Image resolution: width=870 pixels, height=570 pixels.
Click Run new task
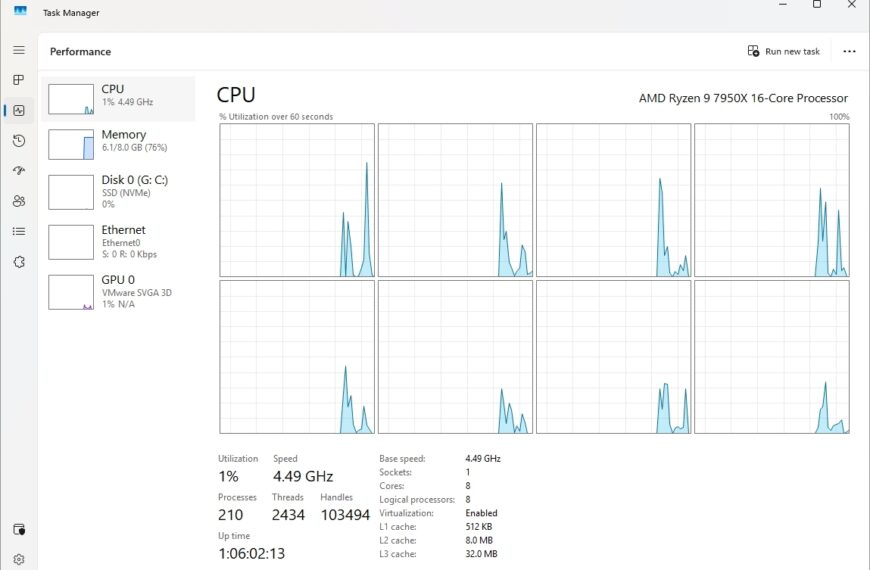point(783,51)
